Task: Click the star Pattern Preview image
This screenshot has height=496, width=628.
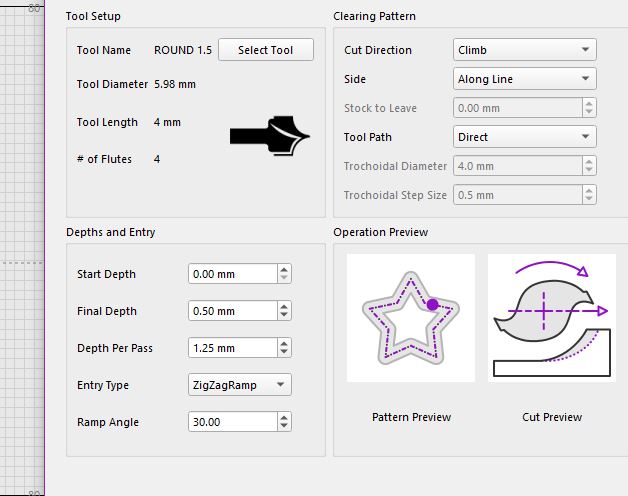Action: [411, 317]
